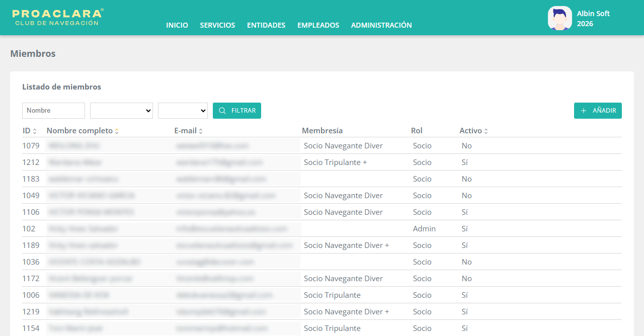Open the Albin Soft user avatar
Image resolution: width=644 pixels, height=336 pixels.
pyautogui.click(x=560, y=18)
